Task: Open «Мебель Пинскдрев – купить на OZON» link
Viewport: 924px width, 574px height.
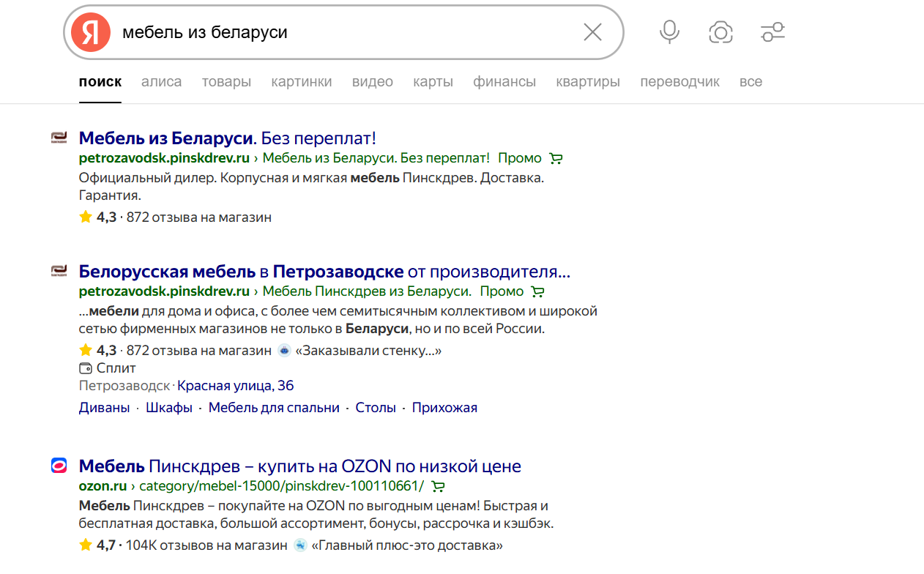Action: click(299, 466)
